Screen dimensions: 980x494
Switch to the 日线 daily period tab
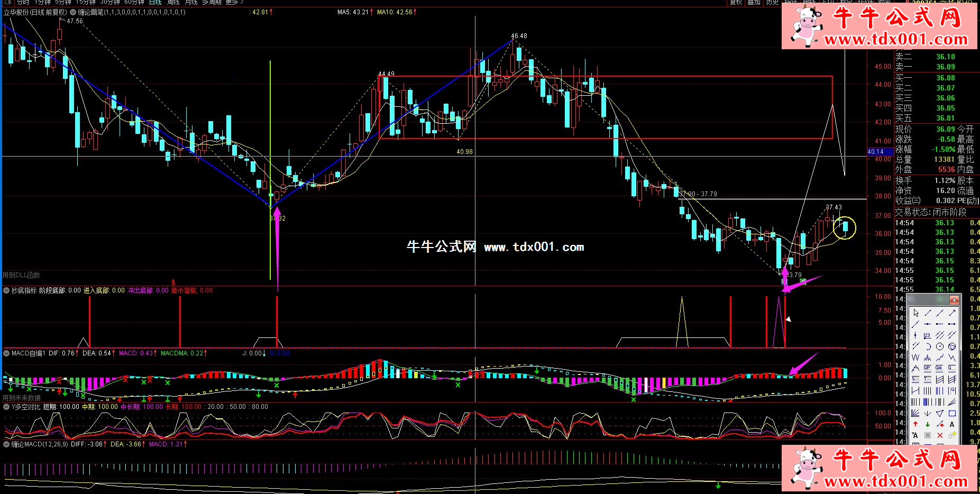click(155, 2)
